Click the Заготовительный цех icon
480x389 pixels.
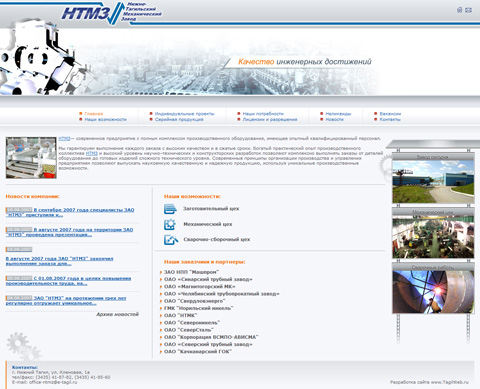170,209
